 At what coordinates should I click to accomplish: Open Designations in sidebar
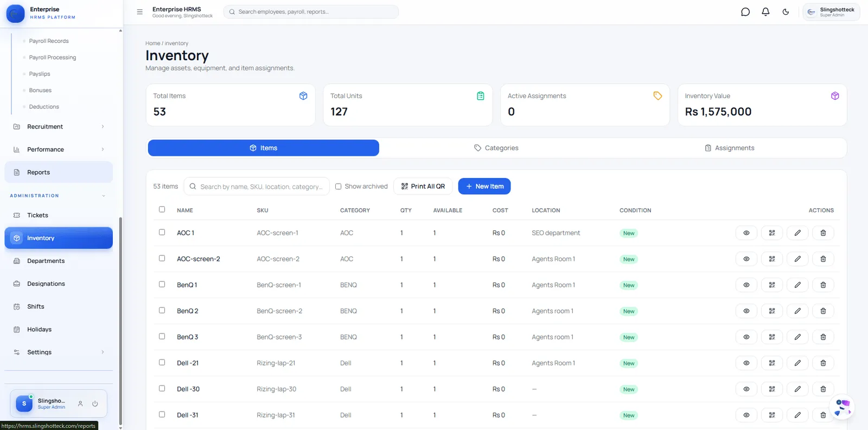pyautogui.click(x=59, y=284)
